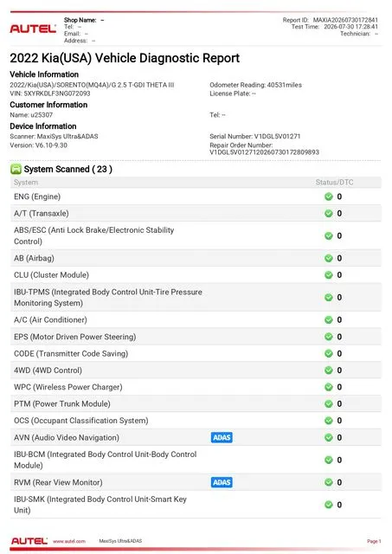Select the OCS (Occupant Classification System) row
The height and width of the screenshot is (554, 392).
[x=196, y=421]
